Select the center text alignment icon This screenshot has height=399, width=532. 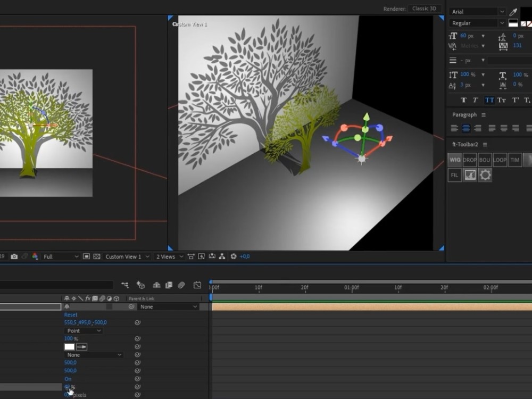click(466, 128)
